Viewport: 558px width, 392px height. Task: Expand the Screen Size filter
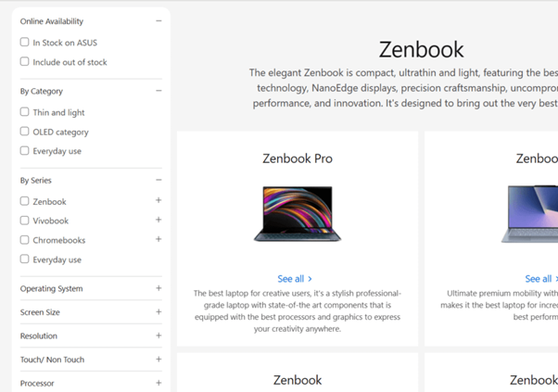159,312
